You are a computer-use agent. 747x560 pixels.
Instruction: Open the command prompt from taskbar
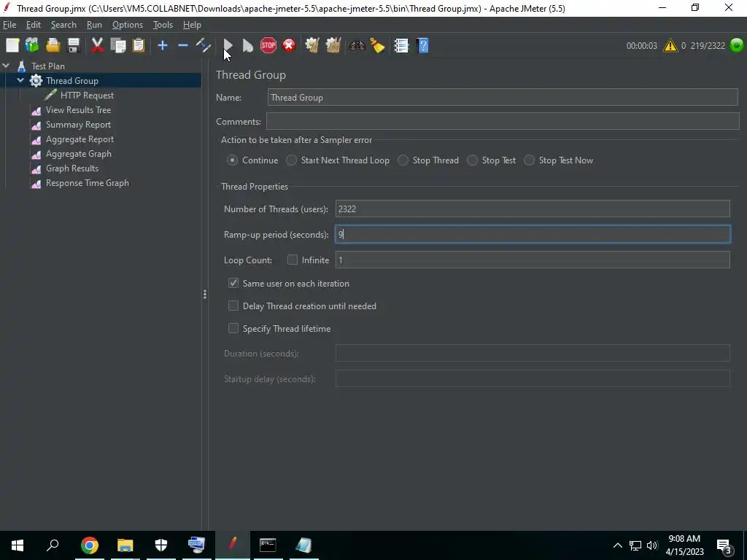(x=268, y=545)
